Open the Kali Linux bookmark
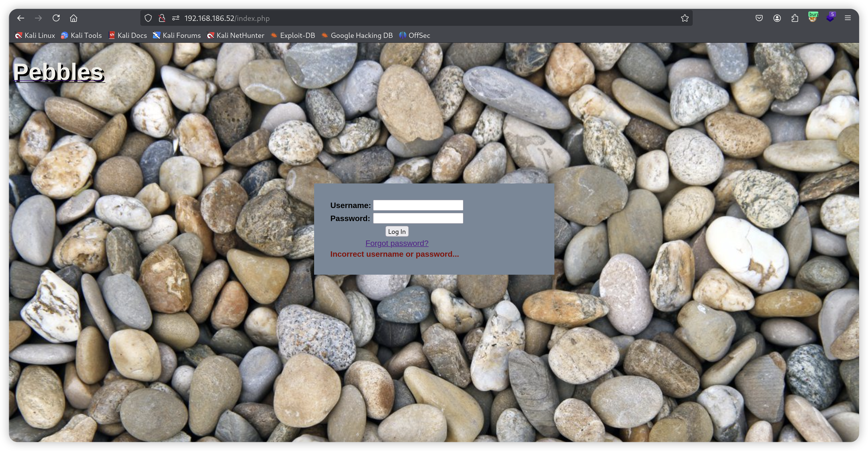The height and width of the screenshot is (451, 868). click(x=35, y=35)
